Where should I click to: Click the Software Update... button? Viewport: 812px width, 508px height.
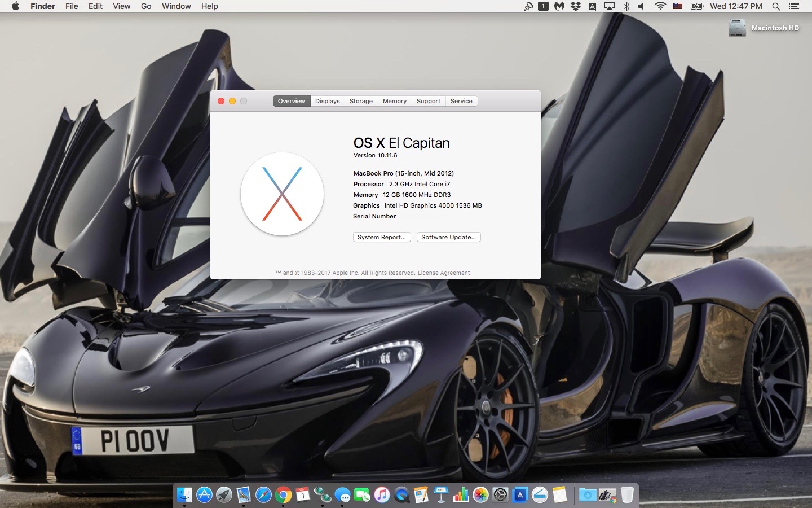tap(449, 237)
